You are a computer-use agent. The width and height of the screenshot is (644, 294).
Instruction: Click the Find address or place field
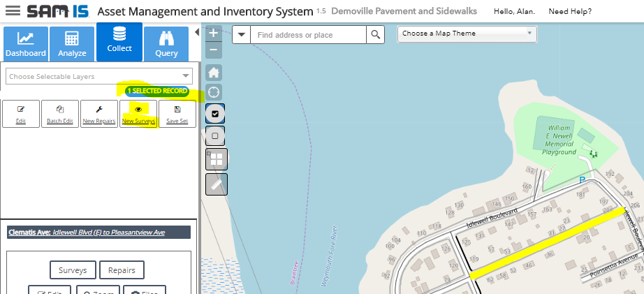[x=309, y=35]
